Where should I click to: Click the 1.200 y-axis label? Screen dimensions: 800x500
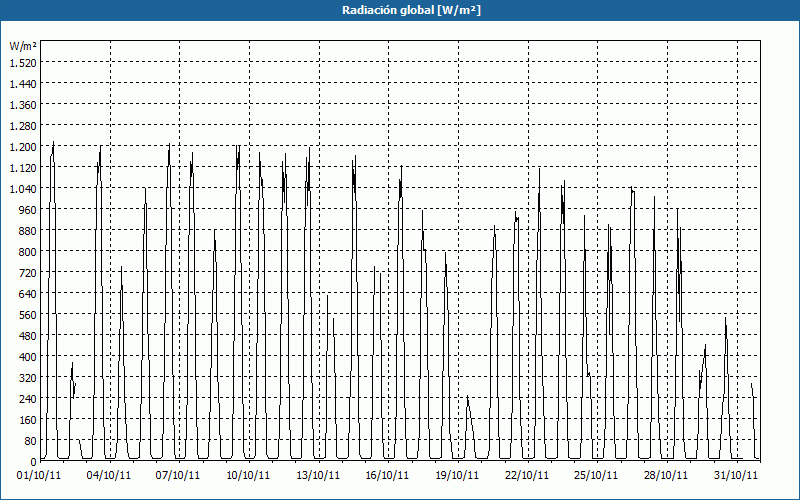[x=23, y=147]
